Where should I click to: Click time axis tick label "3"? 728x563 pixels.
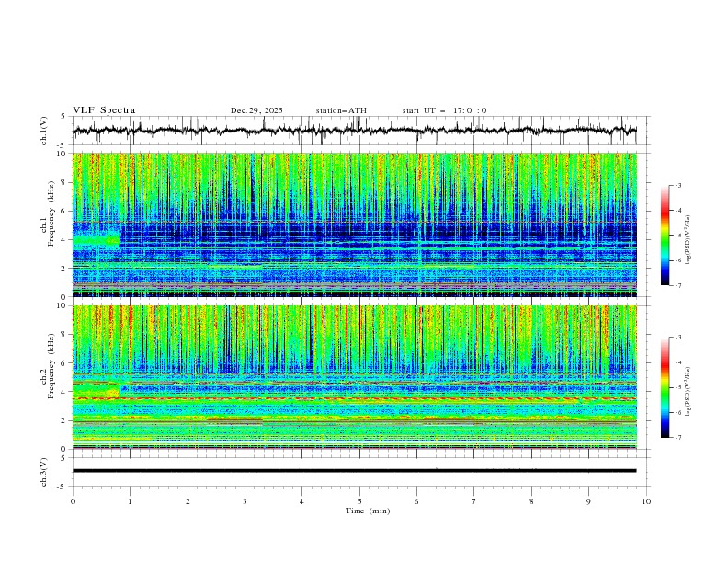(245, 501)
